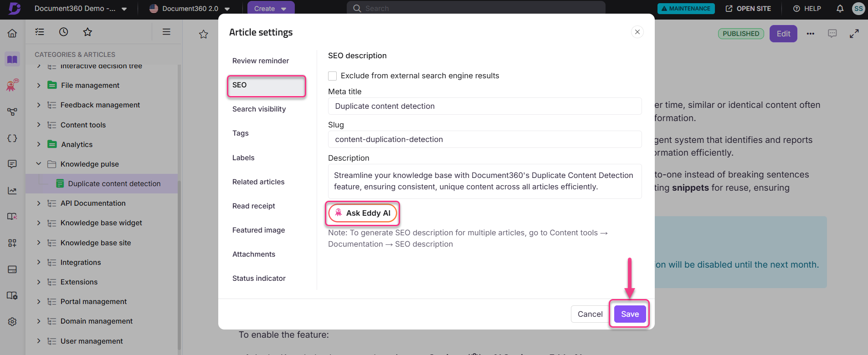This screenshot has width=868, height=355.
Task: Open the knowledge base site builder icon in sidebar
Action: tap(12, 217)
